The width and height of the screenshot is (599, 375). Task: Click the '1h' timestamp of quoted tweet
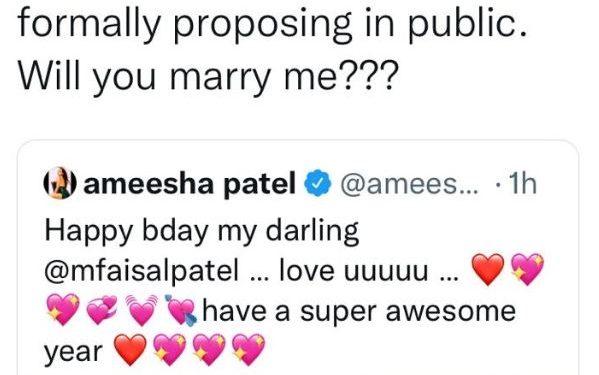523,184
